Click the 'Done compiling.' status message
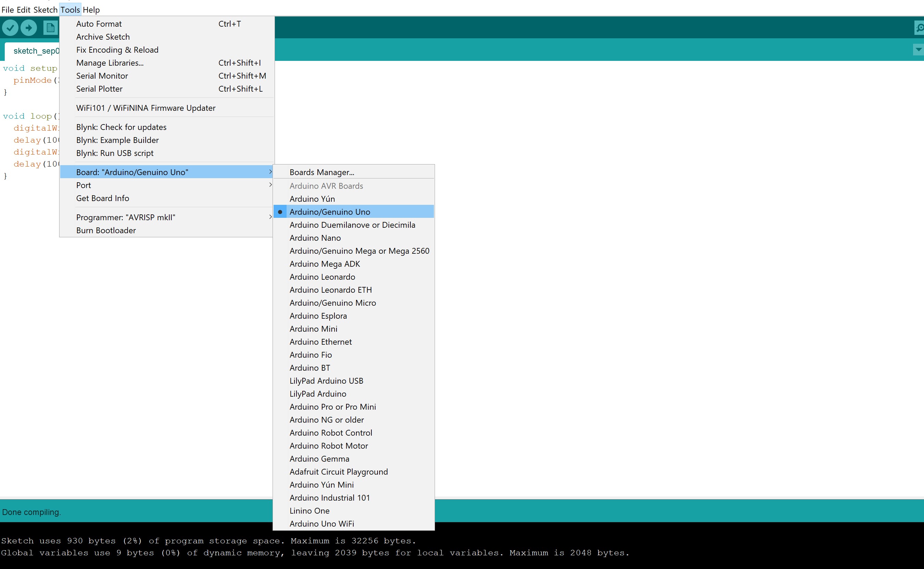 (31, 512)
